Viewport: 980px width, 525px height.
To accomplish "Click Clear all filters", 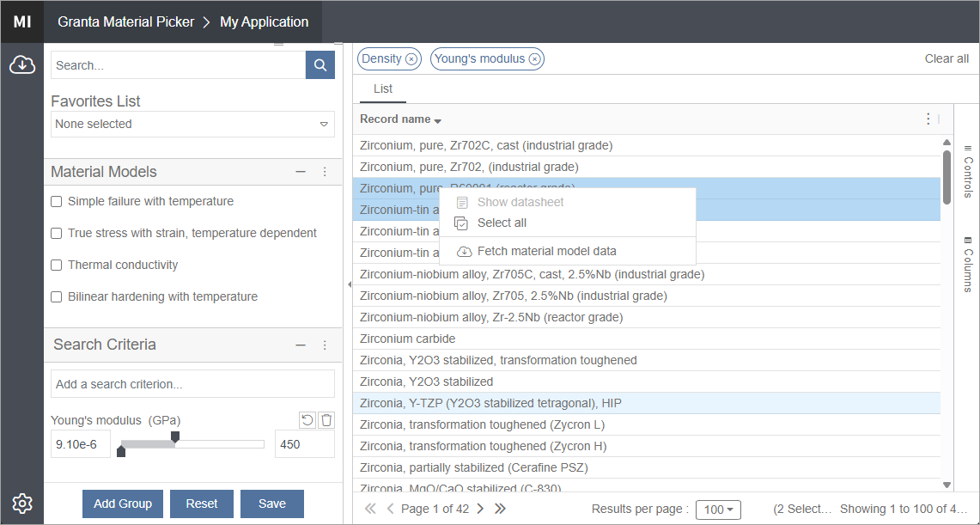I will click(947, 58).
